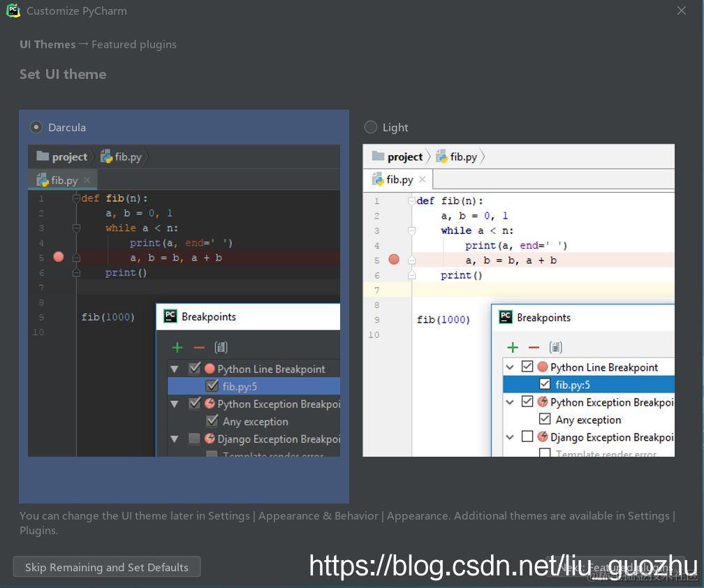
Task: Collapse Django Exception Breakpoint node in Darcula preview
Action: pyautogui.click(x=175, y=439)
